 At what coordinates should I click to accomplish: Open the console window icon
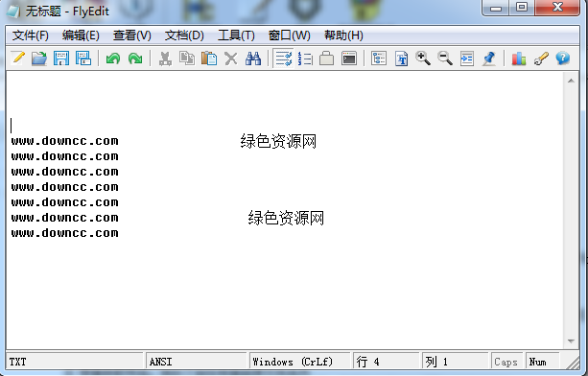click(x=349, y=59)
